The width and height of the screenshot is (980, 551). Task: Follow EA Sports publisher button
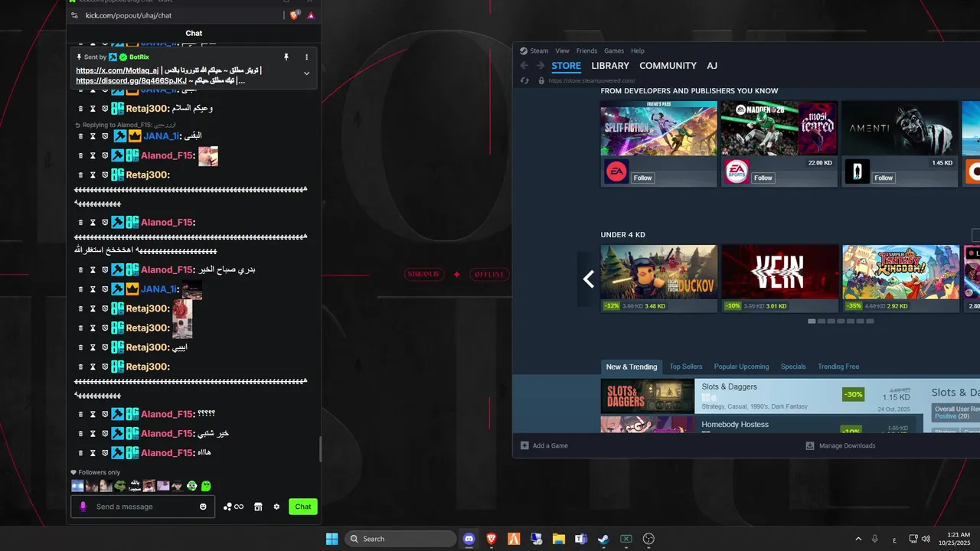[763, 178]
